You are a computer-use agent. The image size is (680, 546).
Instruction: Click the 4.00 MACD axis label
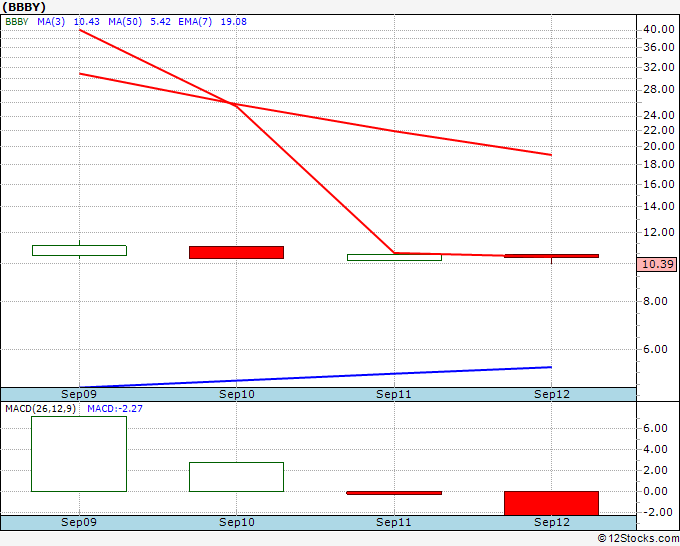click(x=655, y=449)
